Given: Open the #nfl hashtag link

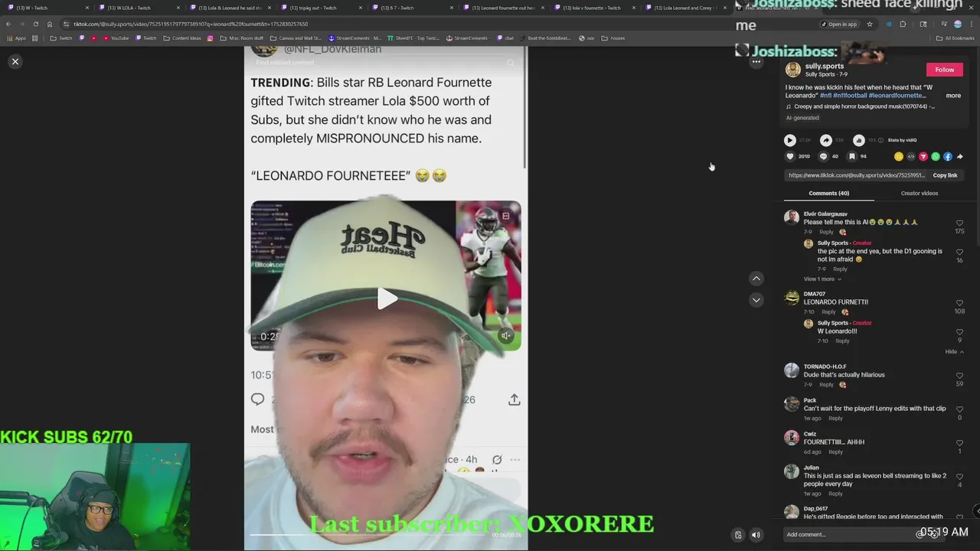Looking at the screenshot, I should point(825,96).
